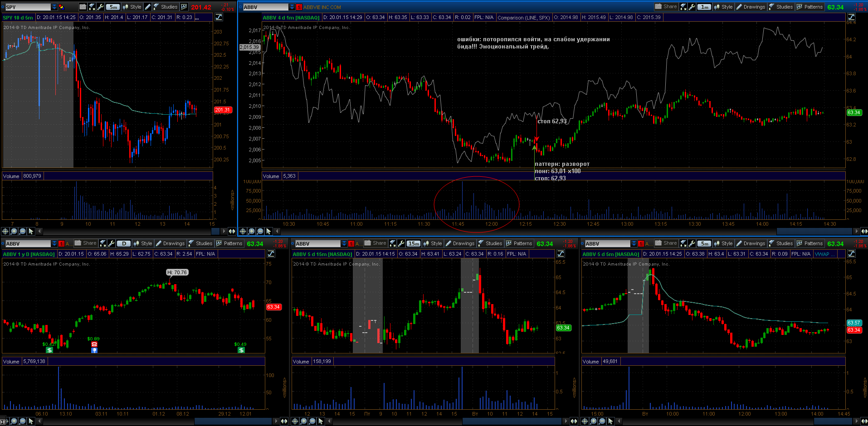Zoom in on the ABBV 1m chart
This screenshot has height=426, width=868.
pos(252,231)
